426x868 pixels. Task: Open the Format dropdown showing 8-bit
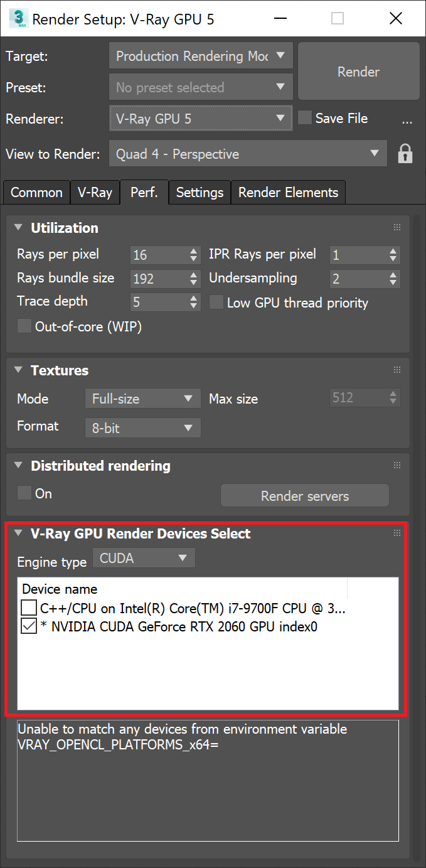pos(142,427)
